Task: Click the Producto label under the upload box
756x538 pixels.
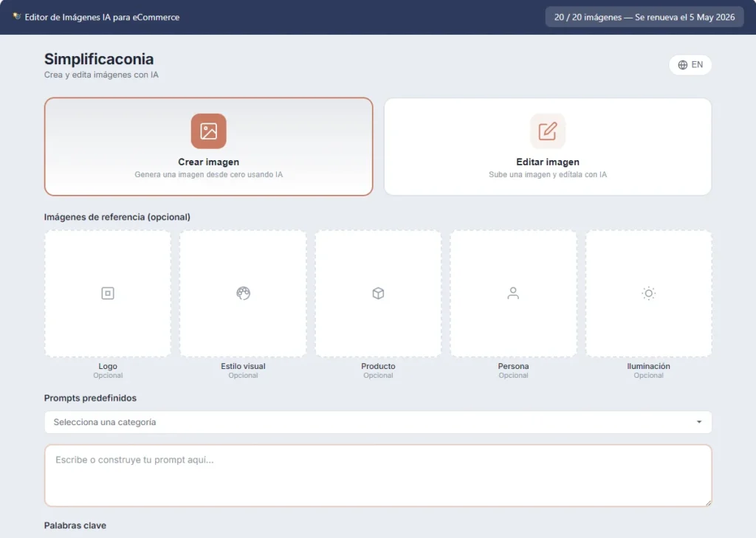Action: point(378,366)
